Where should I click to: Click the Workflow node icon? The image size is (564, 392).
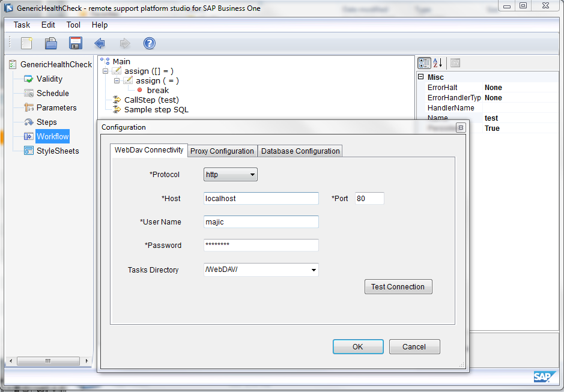(29, 136)
